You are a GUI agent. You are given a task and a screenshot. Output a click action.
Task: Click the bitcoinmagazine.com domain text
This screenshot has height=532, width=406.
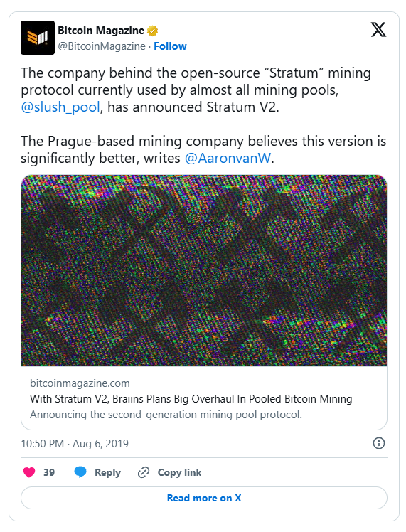coord(80,383)
